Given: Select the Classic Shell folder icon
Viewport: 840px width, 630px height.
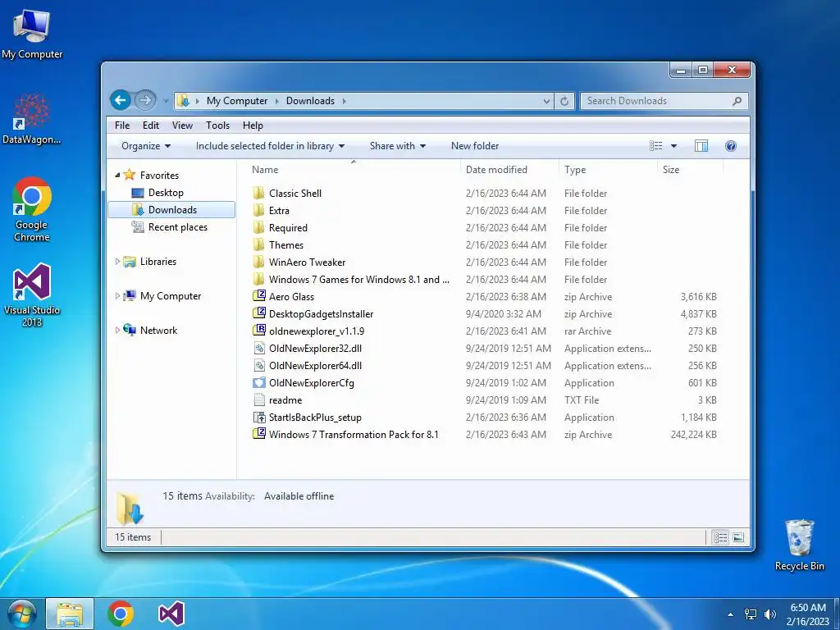Looking at the screenshot, I should point(258,193).
